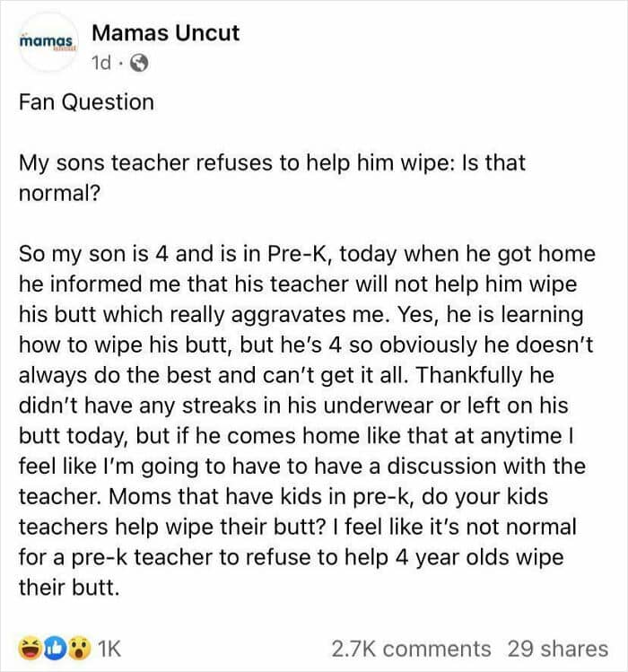Screen dimensions: 628x672
Task: Click the line "My sons teacher refuses to help"
Action: (x=272, y=163)
